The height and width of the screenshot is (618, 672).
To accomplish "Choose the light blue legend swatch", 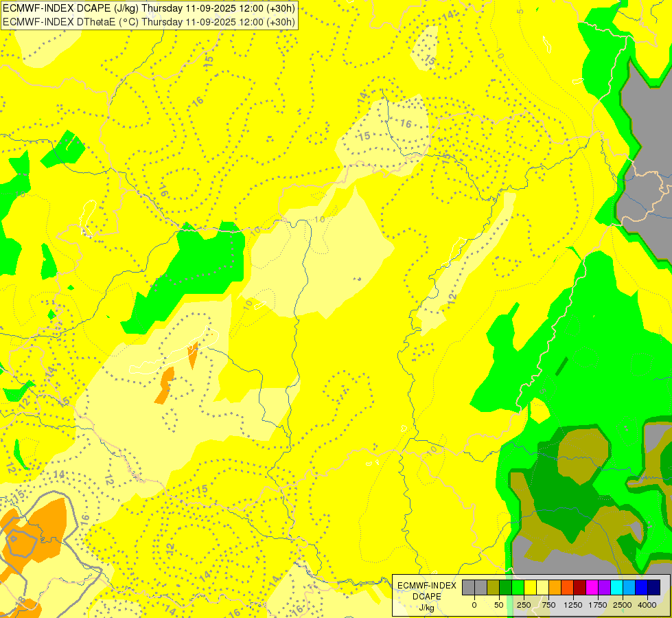I will (629, 587).
